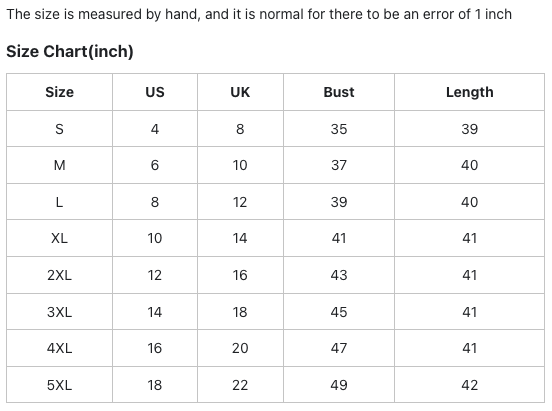552x411 pixels.
Task: Select the XL size cell
Action: (x=59, y=238)
